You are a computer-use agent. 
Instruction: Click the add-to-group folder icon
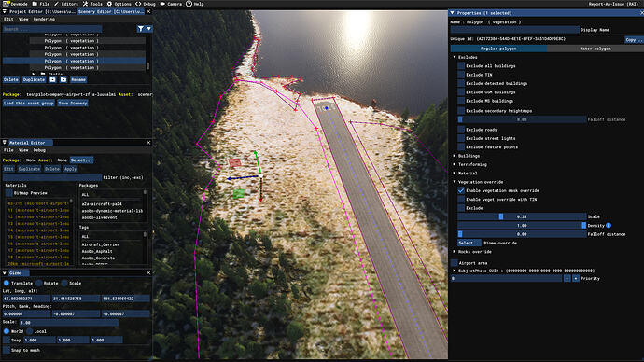click(x=52, y=79)
